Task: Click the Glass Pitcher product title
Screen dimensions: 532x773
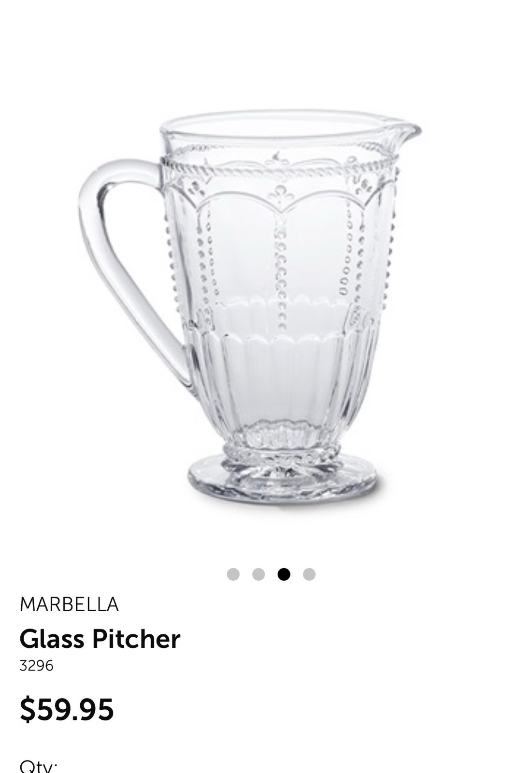Action: coord(100,639)
